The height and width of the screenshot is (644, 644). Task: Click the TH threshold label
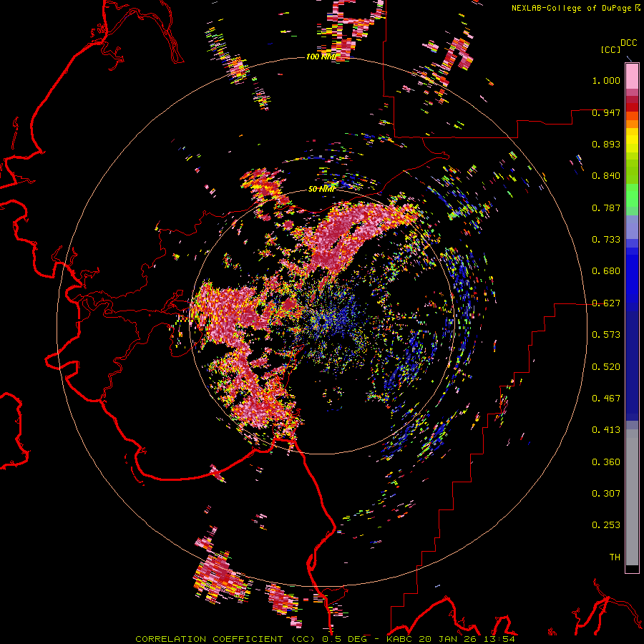click(x=615, y=557)
